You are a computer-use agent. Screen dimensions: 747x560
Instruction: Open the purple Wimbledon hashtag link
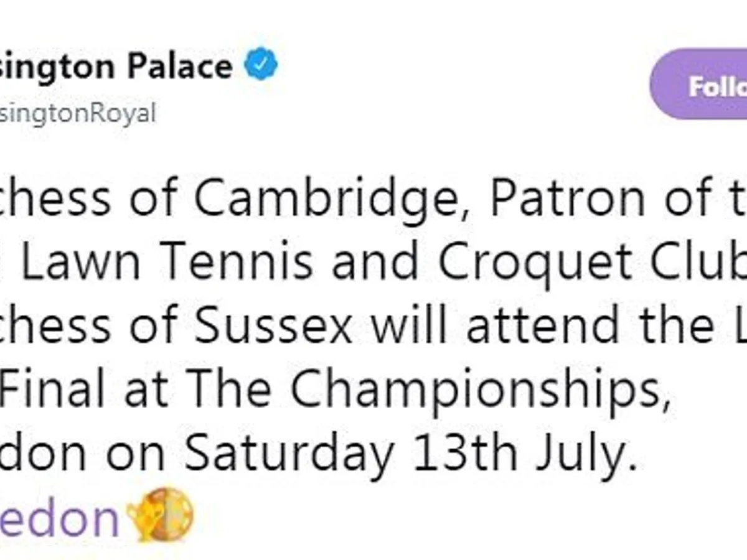(x=59, y=516)
